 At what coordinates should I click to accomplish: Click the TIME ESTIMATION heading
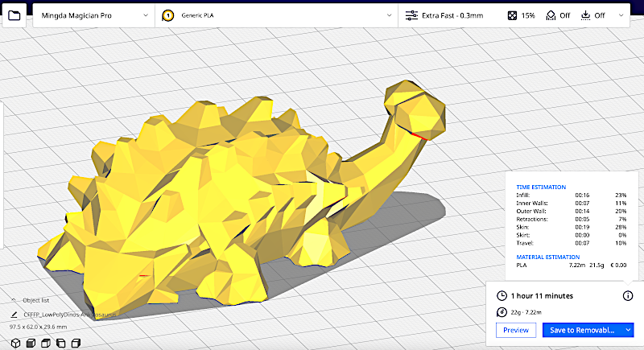click(x=541, y=187)
